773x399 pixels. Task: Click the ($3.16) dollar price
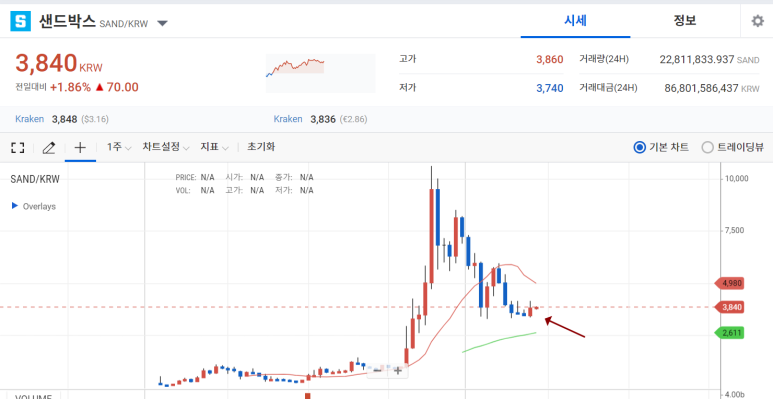coord(95,119)
